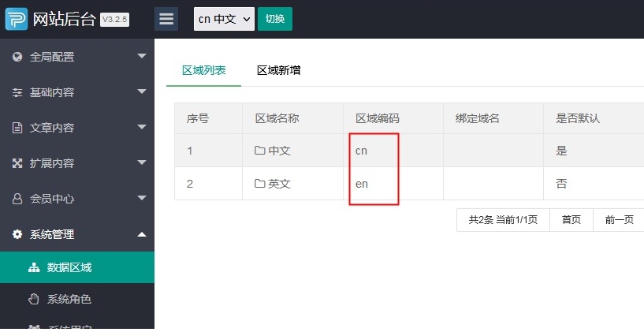Click the expand-arrows icon beside 扩展内容
644x332 pixels.
[x=17, y=163]
